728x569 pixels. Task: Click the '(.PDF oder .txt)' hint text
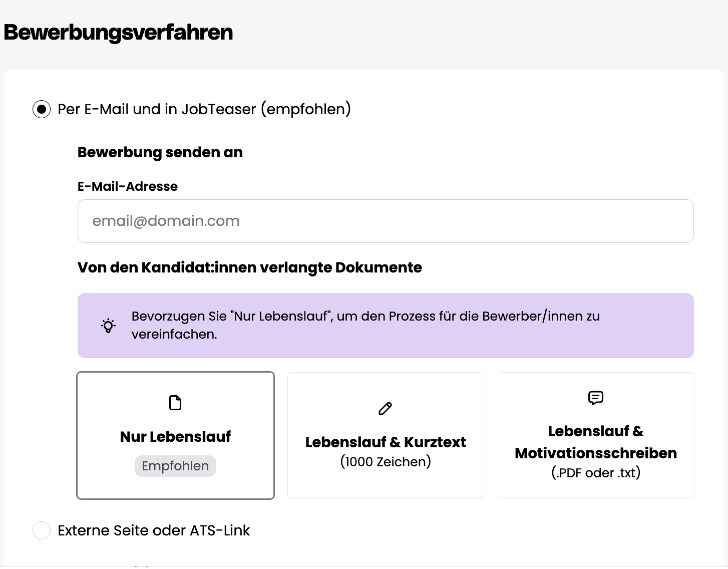click(x=596, y=473)
